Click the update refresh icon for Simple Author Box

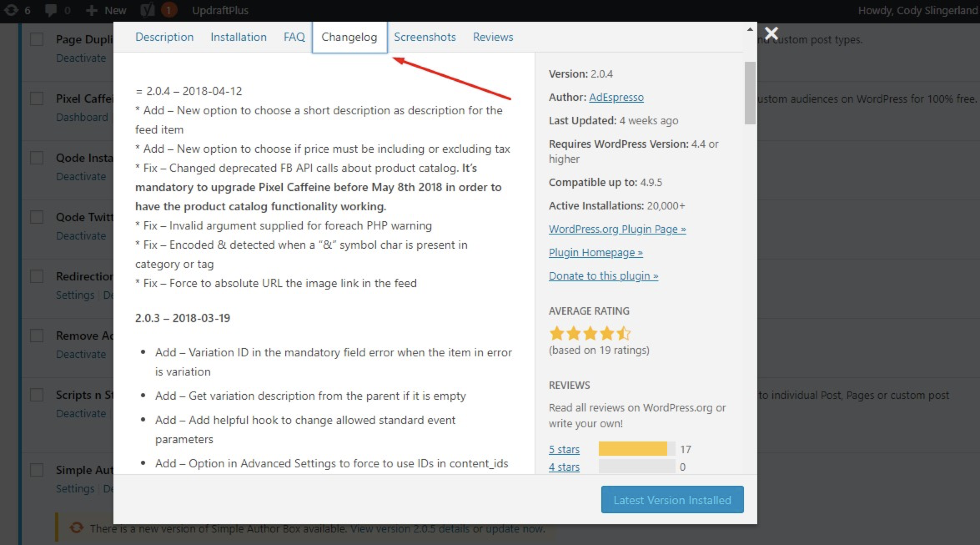[76, 528]
